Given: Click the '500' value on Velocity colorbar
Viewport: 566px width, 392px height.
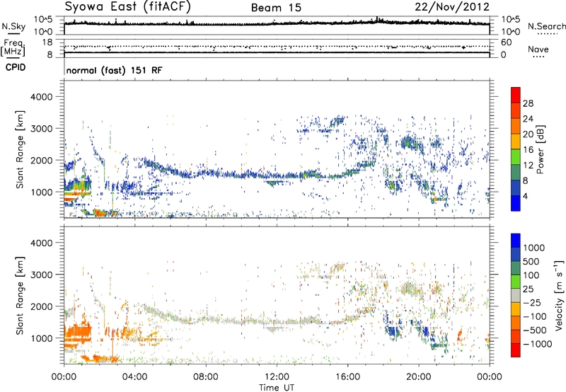Looking at the screenshot, I should [x=531, y=261].
